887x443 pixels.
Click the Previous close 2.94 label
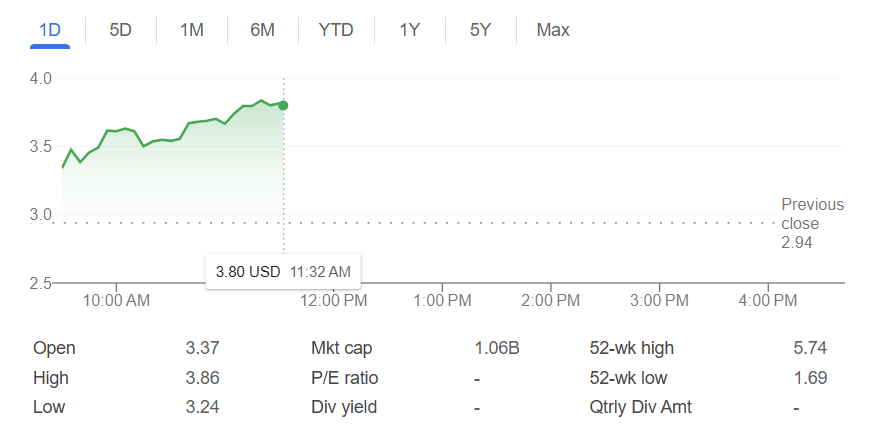point(812,223)
